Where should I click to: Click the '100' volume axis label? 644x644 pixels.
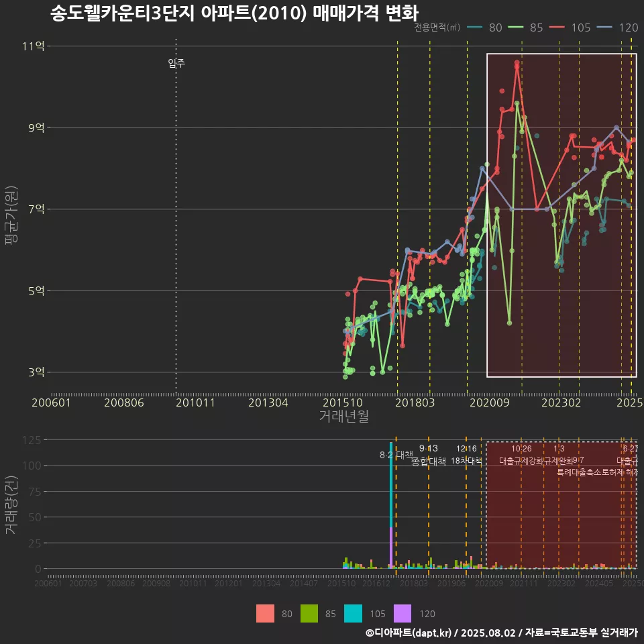tap(32, 466)
